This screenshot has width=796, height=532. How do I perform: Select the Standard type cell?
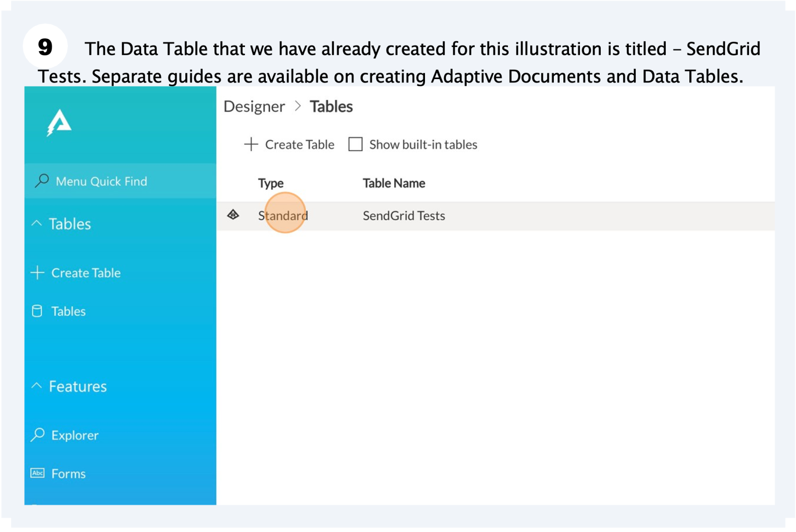(283, 216)
